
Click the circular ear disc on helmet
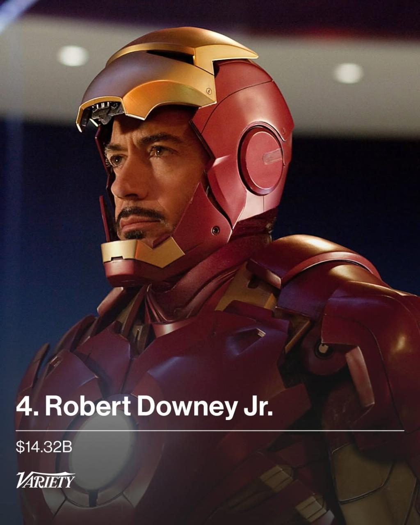click(x=261, y=160)
